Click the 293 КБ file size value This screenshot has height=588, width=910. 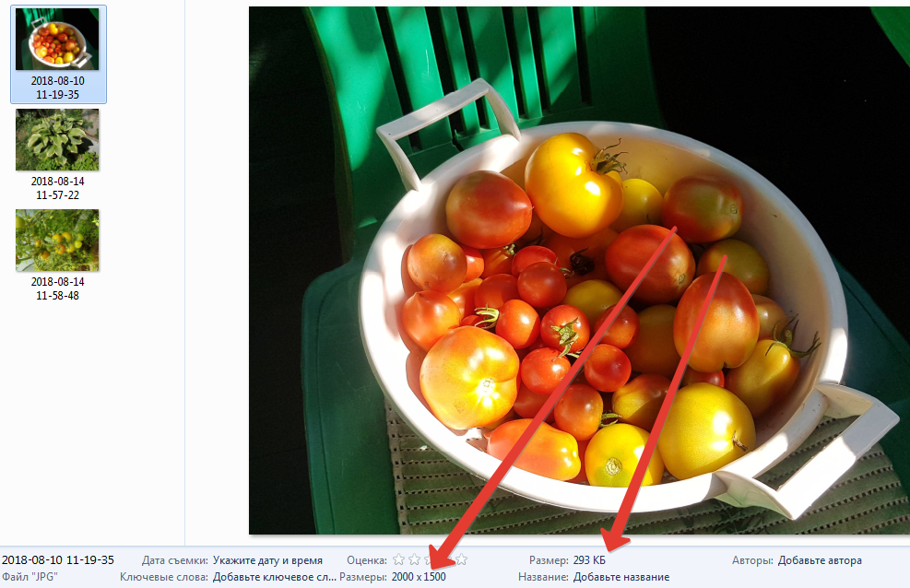coord(589,560)
